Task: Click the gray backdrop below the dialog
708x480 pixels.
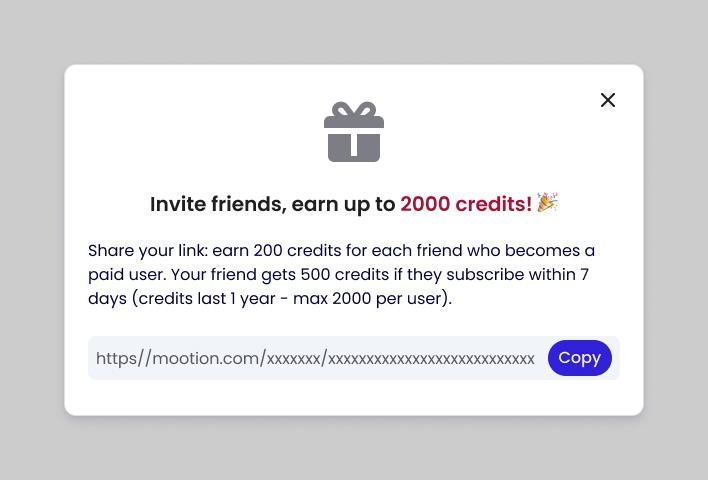Action: [354, 448]
